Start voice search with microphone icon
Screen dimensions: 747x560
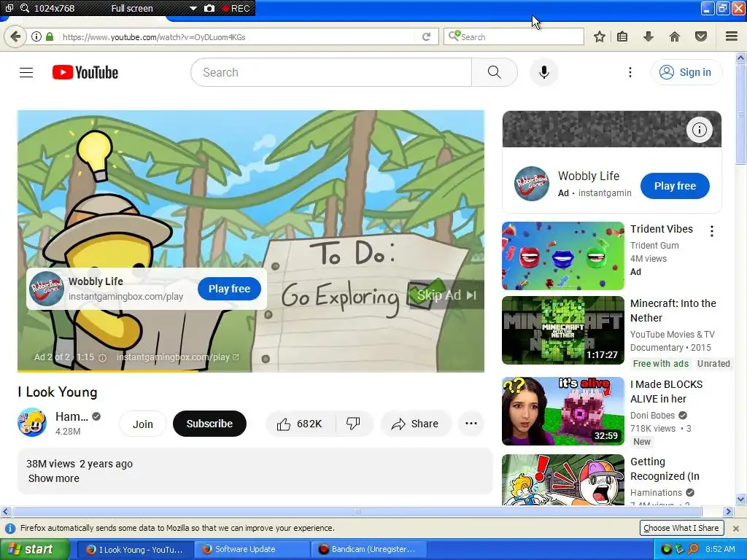pyautogui.click(x=544, y=72)
